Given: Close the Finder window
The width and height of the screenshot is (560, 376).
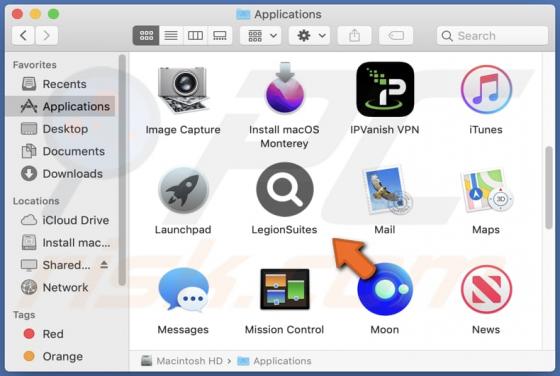Looking at the screenshot, I should [17, 14].
